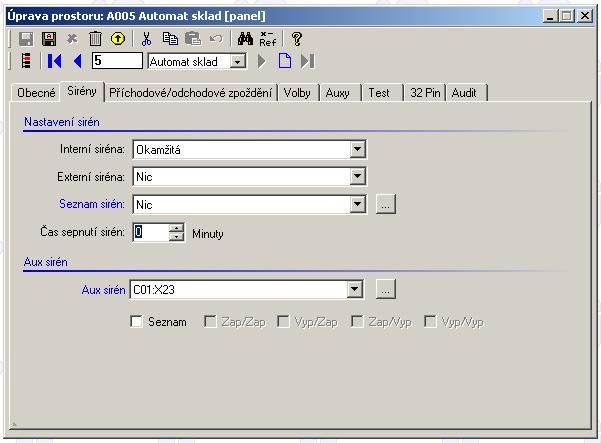Expand the Aux sirén combo box
The image size is (601, 443).
pos(354,290)
